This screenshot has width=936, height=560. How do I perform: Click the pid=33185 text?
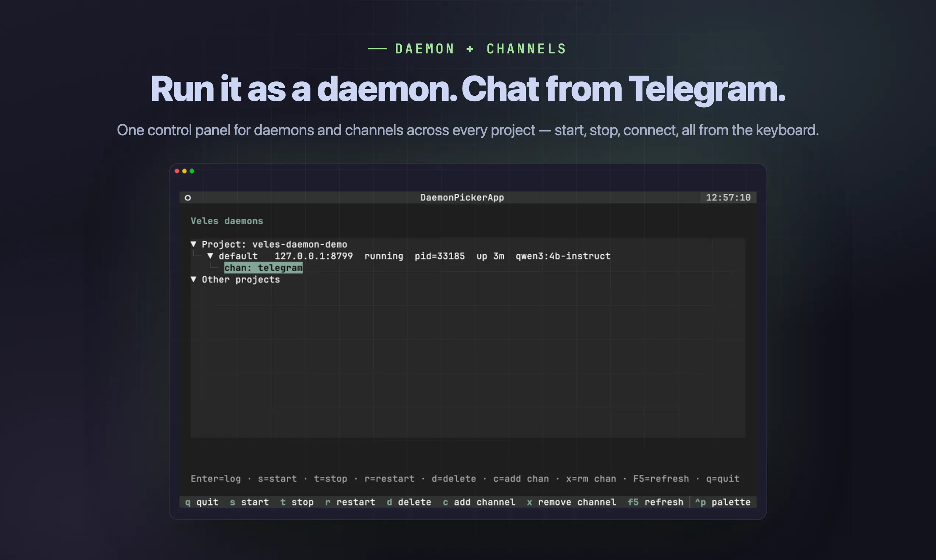coord(440,256)
